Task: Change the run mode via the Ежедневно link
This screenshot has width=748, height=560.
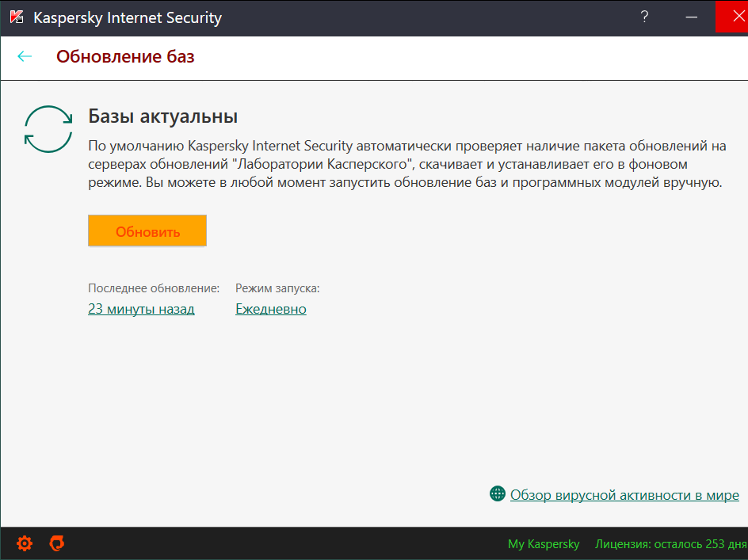Action: point(271,309)
